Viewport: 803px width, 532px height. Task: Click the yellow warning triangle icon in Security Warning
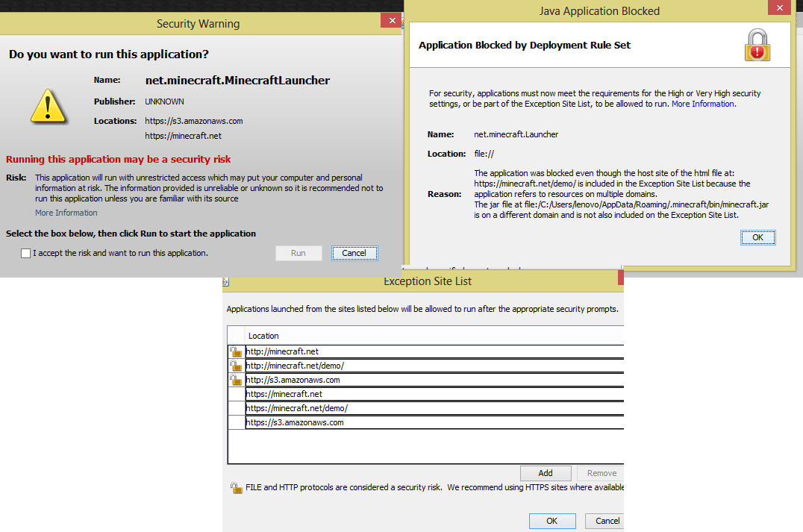[x=49, y=107]
